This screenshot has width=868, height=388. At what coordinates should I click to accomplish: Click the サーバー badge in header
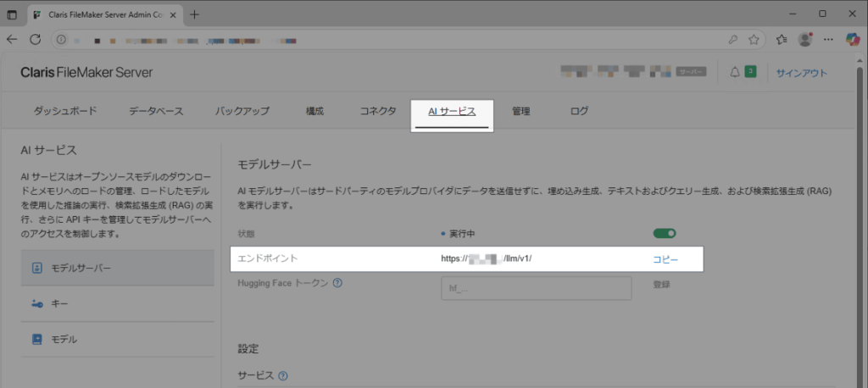pyautogui.click(x=690, y=72)
